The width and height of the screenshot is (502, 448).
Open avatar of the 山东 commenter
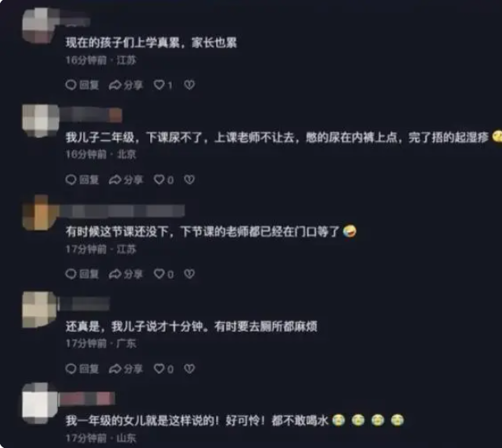tap(40, 403)
